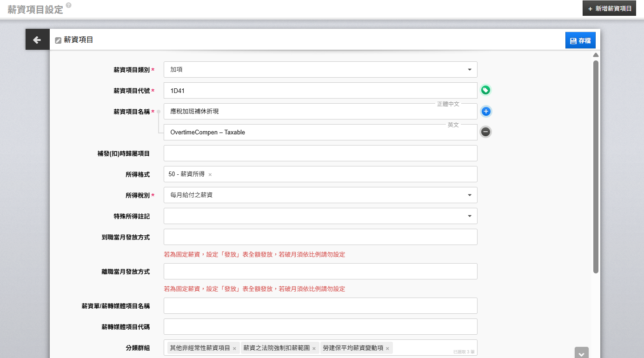
Task: Remove the 薪資之法院強制扣薪範圍 tag
Action: point(314,348)
